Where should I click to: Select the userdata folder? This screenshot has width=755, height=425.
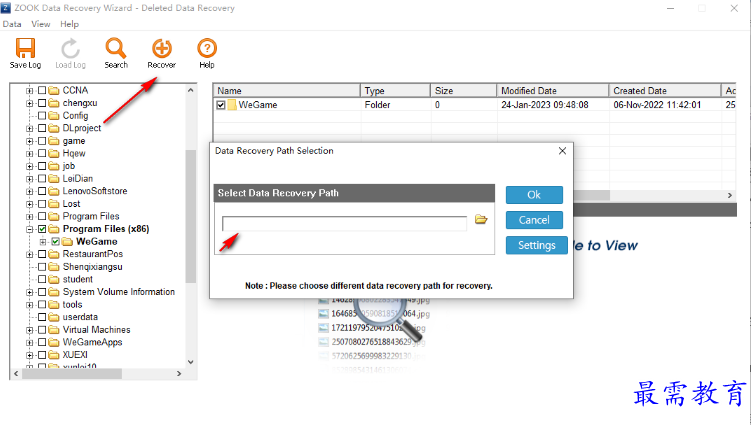80,317
